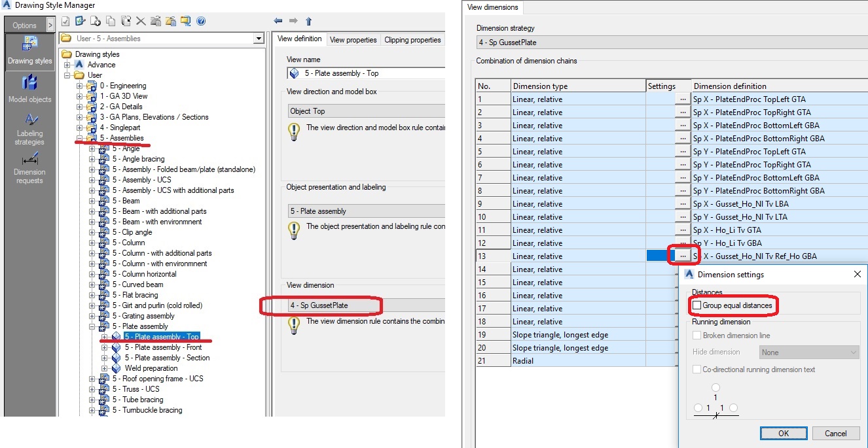Confirm Dimension settings with OK
Screen dimensions: 868x448
[x=784, y=433]
